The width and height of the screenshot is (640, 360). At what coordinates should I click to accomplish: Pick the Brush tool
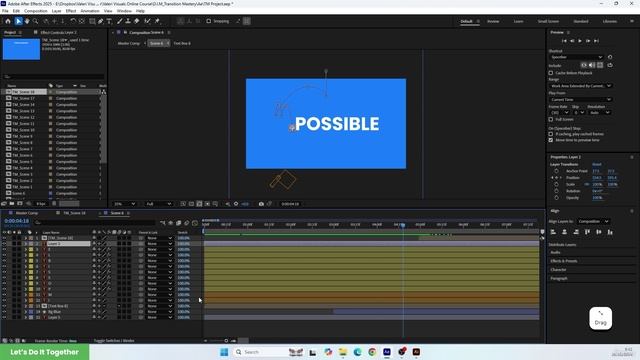(120, 21)
